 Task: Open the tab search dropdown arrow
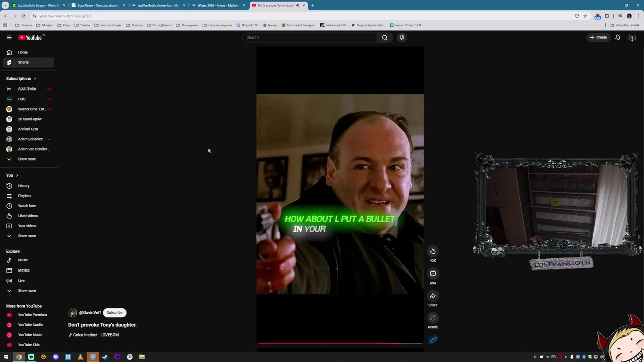5,5
